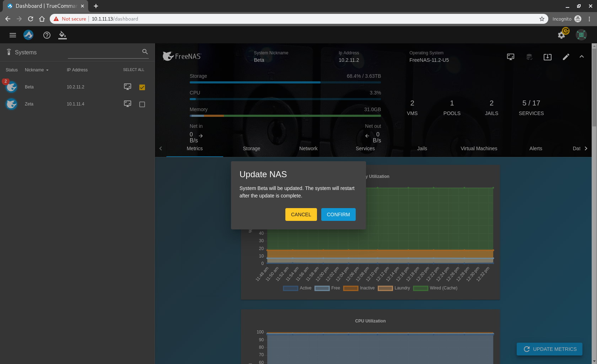Image resolution: width=597 pixels, height=364 pixels.
Task: Toggle Active legend swatch
Action: pyautogui.click(x=290, y=288)
